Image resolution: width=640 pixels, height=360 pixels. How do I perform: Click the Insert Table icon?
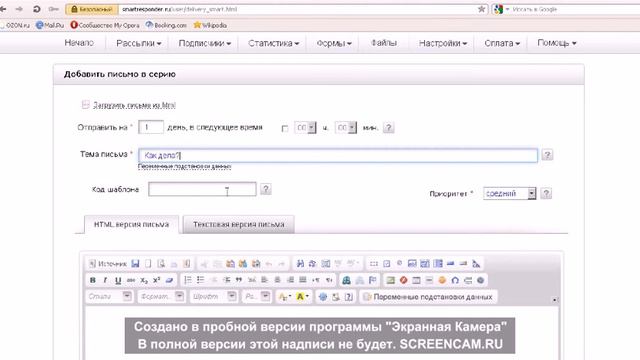(416, 280)
